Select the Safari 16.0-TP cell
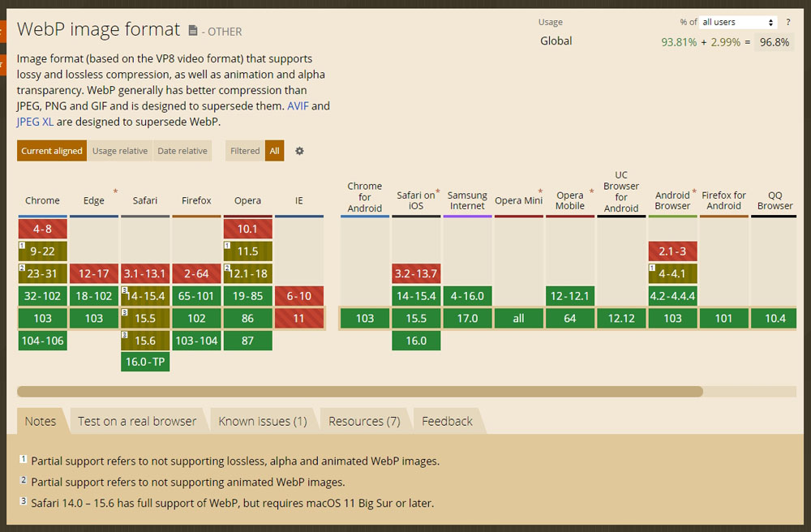This screenshot has width=811, height=532. coord(145,362)
